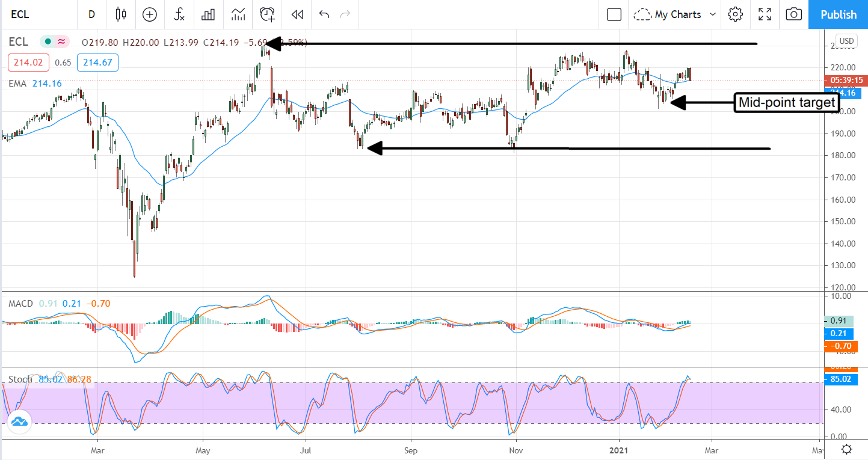Click the blue 214.67 buy price button

tap(97, 63)
